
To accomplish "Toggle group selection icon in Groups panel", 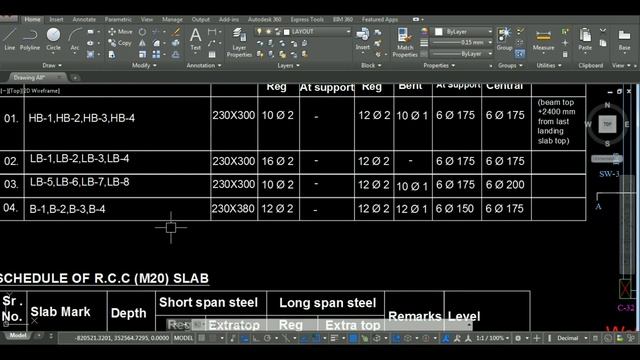I will (520, 53).
